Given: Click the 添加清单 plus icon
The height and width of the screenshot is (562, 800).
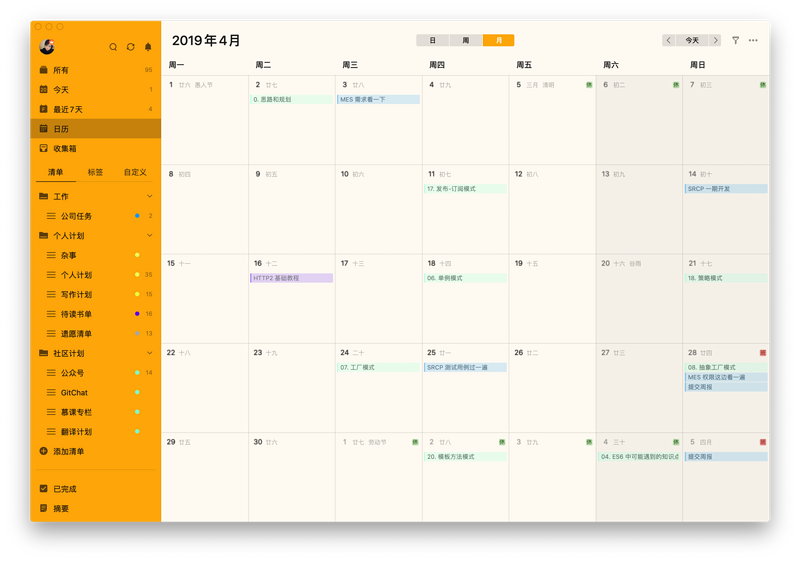Looking at the screenshot, I should tap(43, 451).
